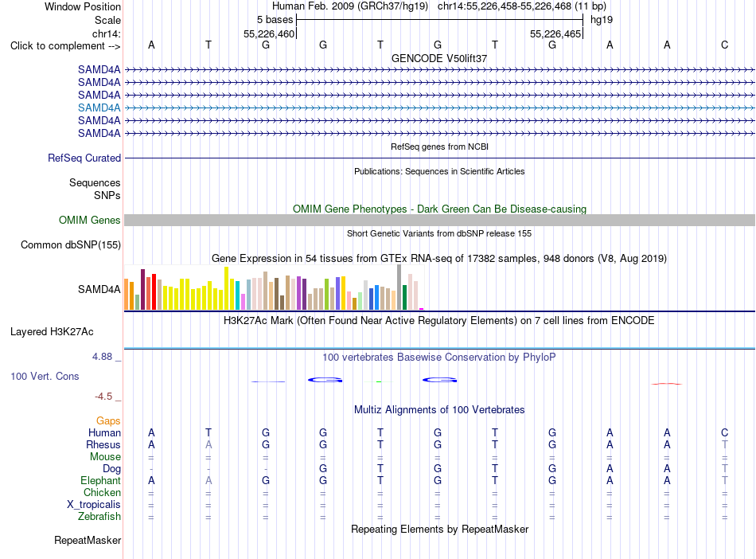Click the grey T in the Rhesus row

point(725,444)
